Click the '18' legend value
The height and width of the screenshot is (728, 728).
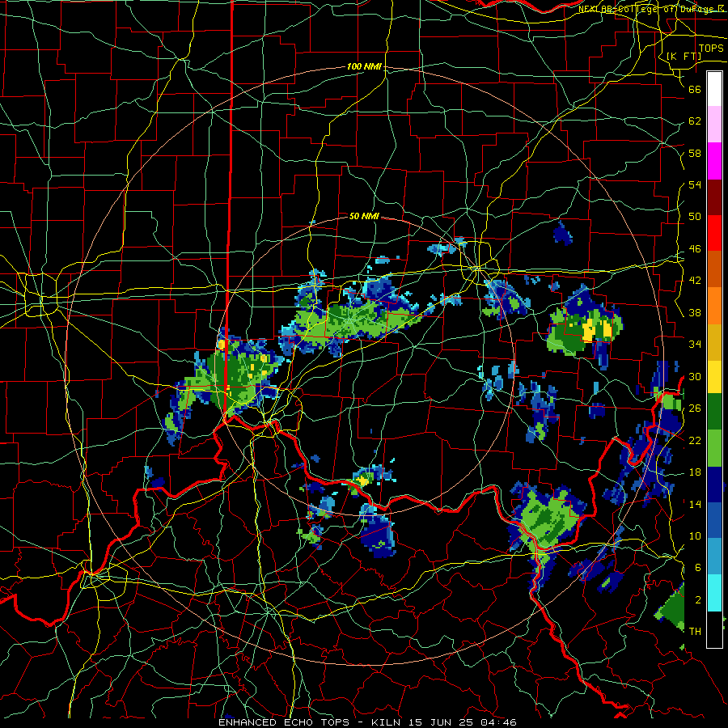695,472
